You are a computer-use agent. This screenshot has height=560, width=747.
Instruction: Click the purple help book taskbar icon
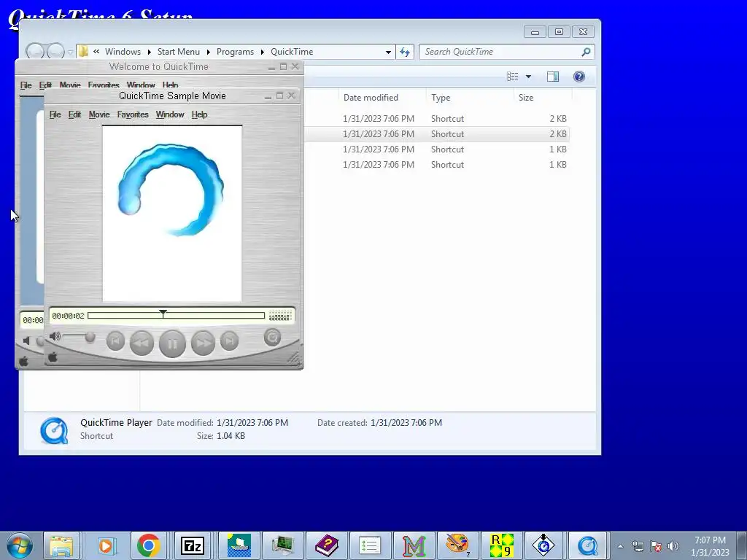click(326, 545)
